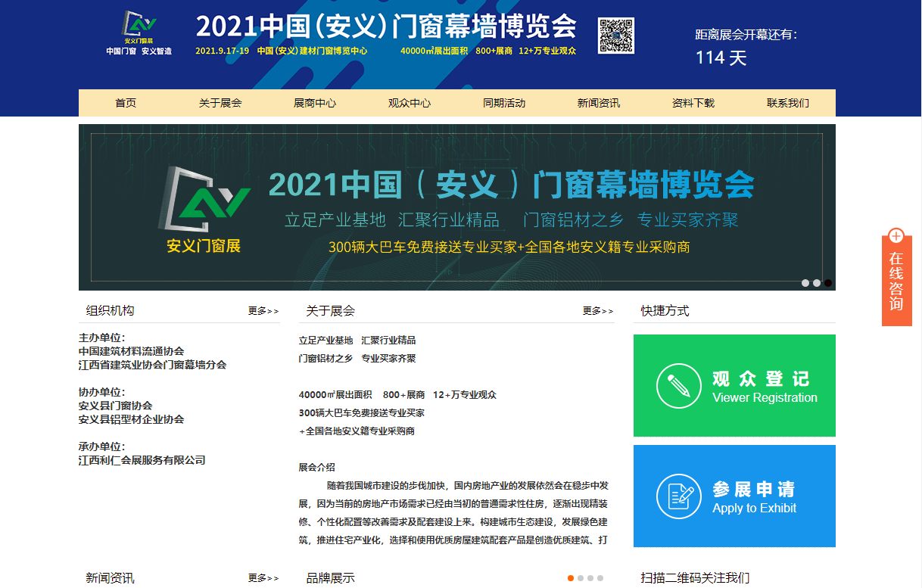The image size is (922, 588).
Task: Open the 展商中心 menu item
Action: click(315, 103)
